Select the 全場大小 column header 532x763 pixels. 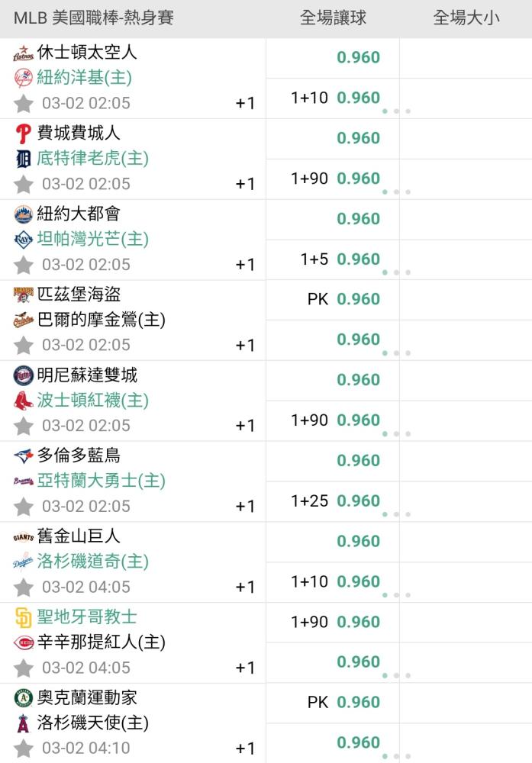[466, 18]
